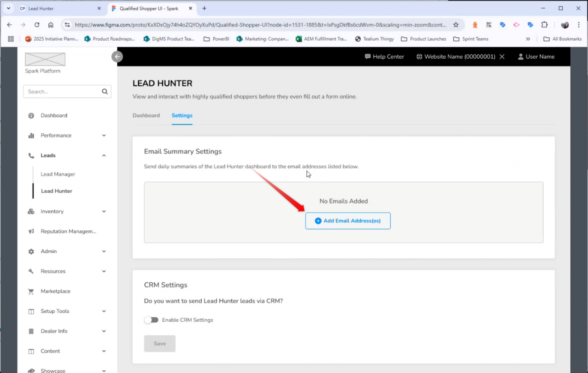Switch to the Dashboard tab

146,115
